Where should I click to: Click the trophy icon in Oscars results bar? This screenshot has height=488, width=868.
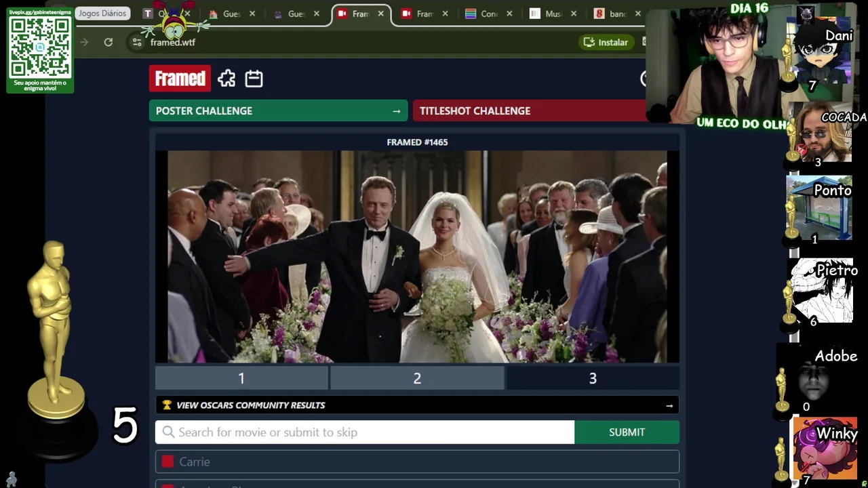167,405
